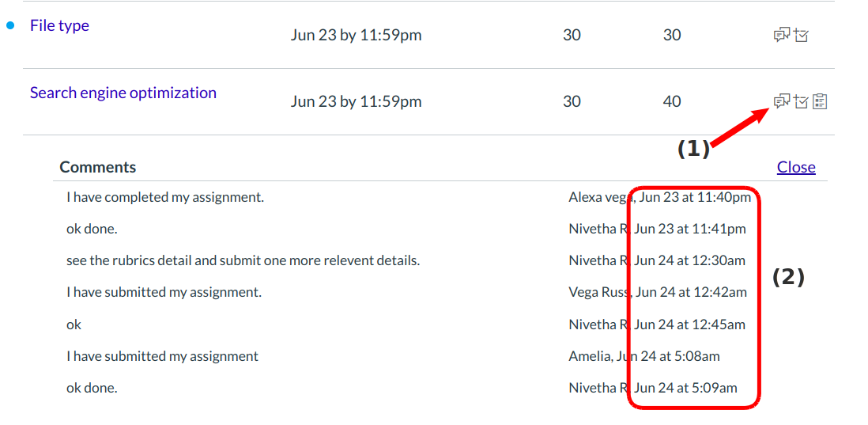Click the Jun 24 at 5:09am timestamp
The width and height of the screenshot is (868, 425).
[685, 388]
